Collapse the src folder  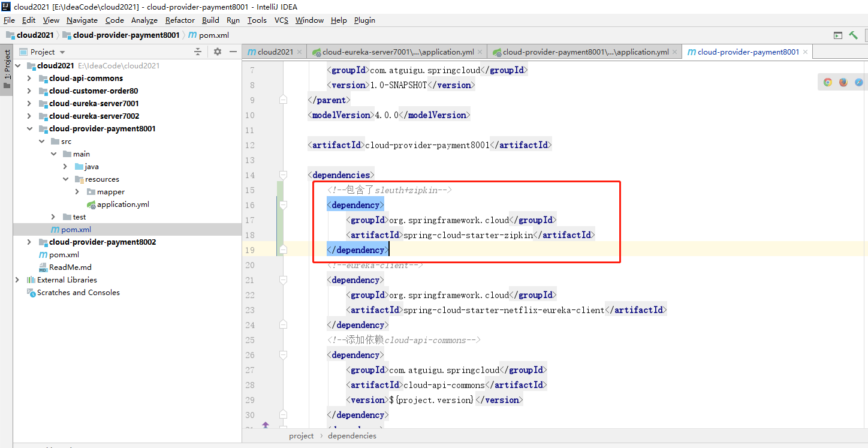tap(41, 142)
